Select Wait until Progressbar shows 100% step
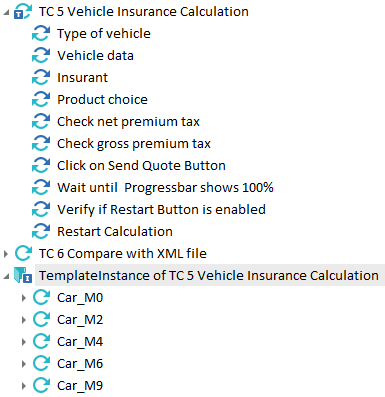 165,188
